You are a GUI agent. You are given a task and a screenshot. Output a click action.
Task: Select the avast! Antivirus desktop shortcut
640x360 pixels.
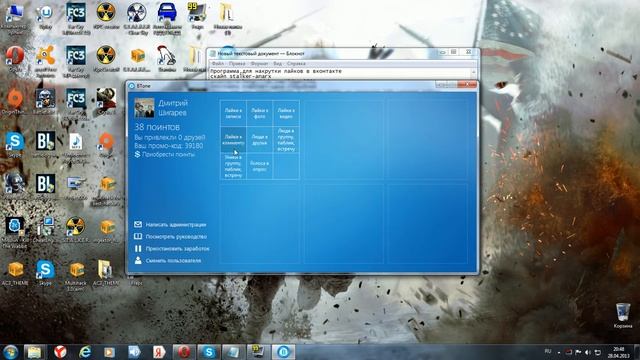click(45, 61)
